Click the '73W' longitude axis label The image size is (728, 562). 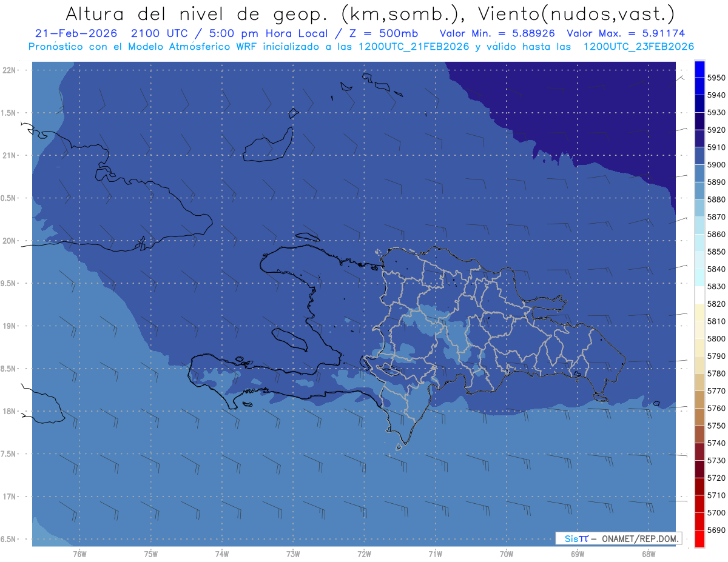pyautogui.click(x=293, y=554)
